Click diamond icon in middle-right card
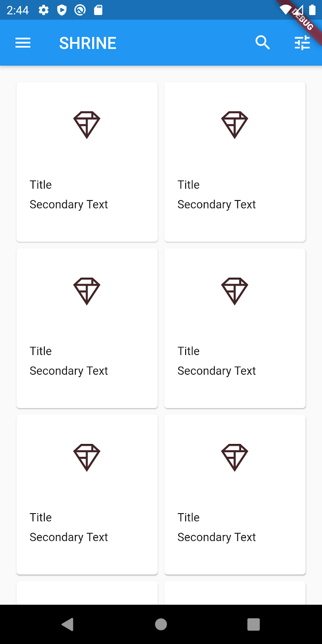The width and height of the screenshot is (322, 644). coord(235,291)
